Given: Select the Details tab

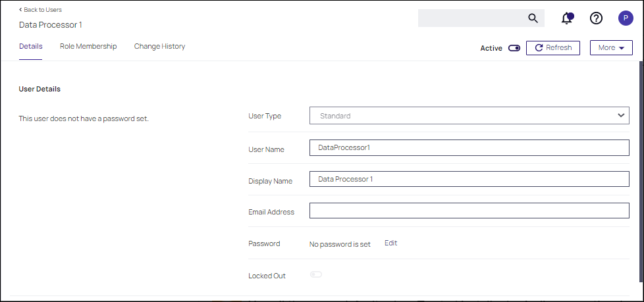Looking at the screenshot, I should click(x=30, y=47).
